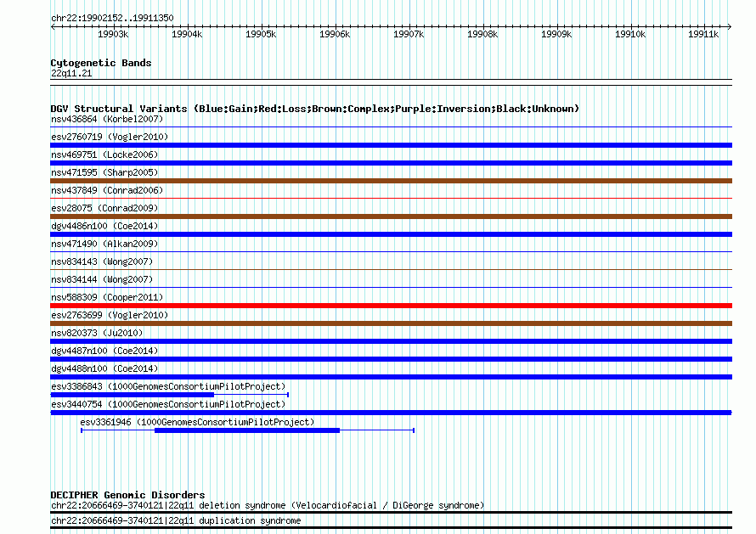Open the DGV Structural Variants track title

(315, 109)
